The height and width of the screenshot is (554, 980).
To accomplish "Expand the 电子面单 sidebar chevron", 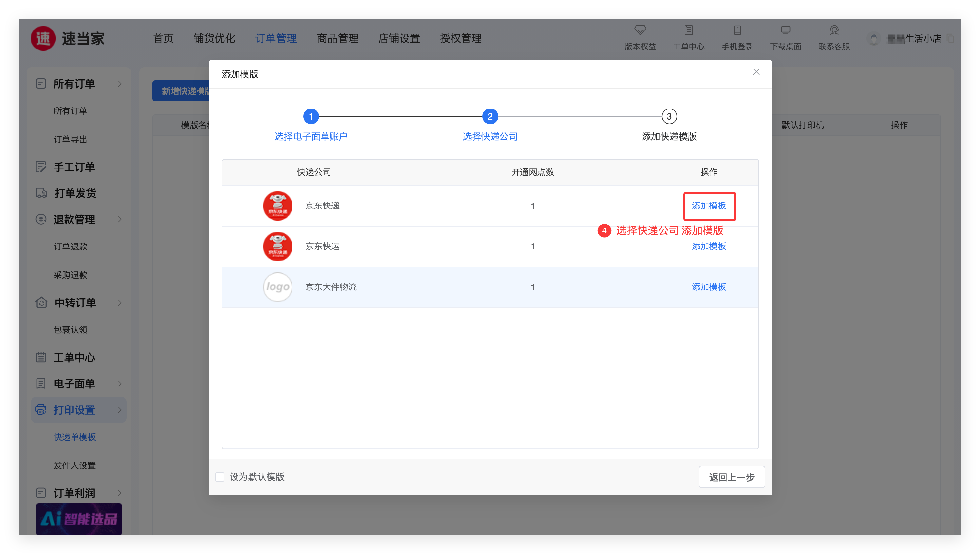I will coord(120,384).
